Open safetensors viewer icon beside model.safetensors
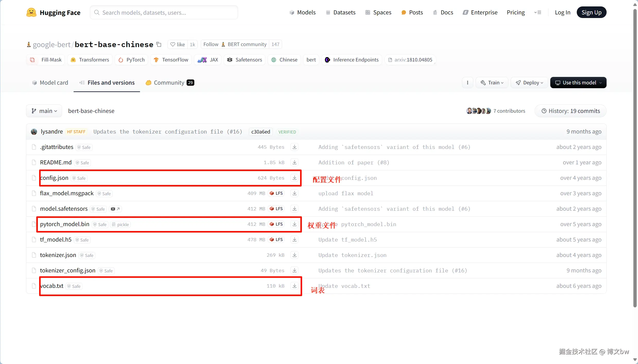Screen dimensions: 638x364 115,209
